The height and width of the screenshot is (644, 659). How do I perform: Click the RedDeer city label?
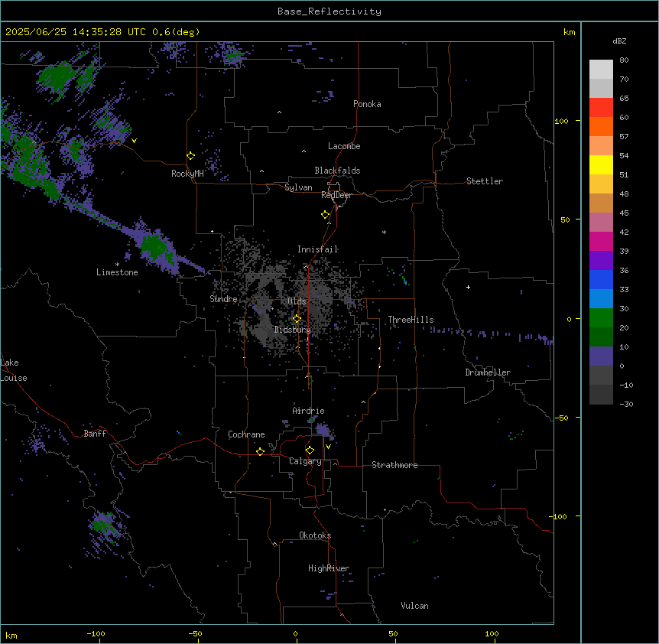point(336,195)
